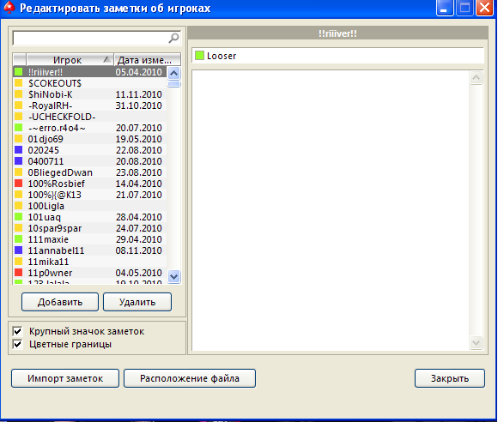Select player 11annabel11
Viewport: 504px width, 422px height.
89,250
